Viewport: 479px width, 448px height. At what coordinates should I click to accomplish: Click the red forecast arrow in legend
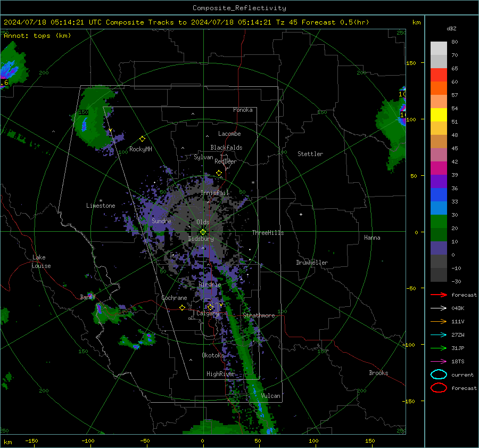pyautogui.click(x=439, y=295)
